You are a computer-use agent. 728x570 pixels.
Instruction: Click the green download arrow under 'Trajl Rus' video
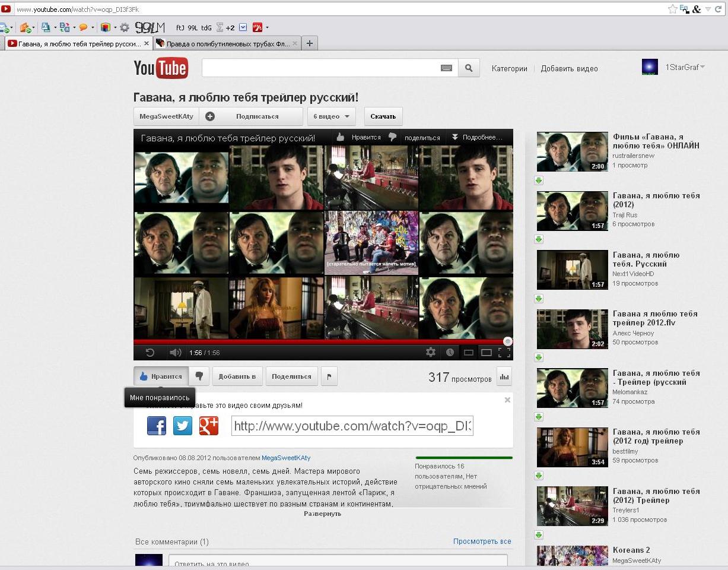(539, 239)
